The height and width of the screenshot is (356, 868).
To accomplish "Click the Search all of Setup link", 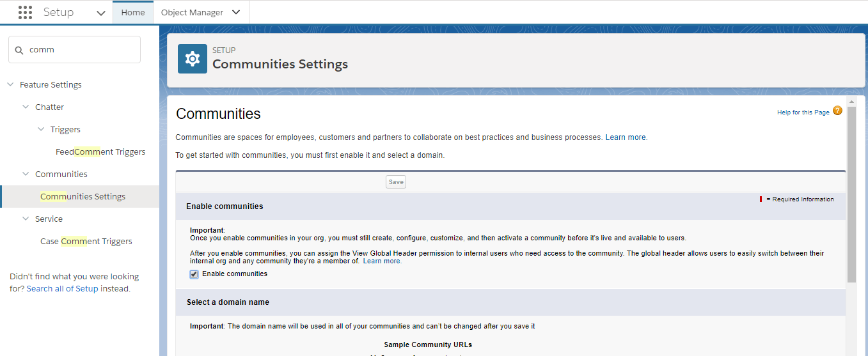I will (x=63, y=288).
